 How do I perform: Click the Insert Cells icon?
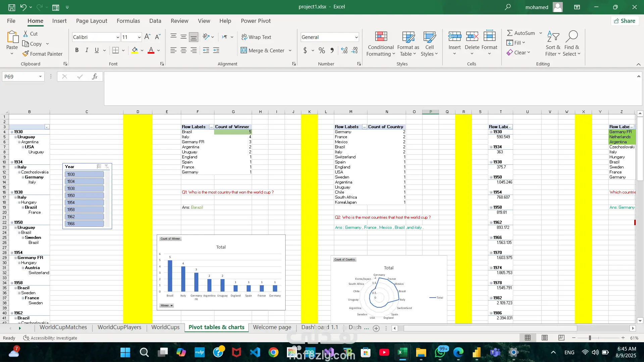click(455, 36)
